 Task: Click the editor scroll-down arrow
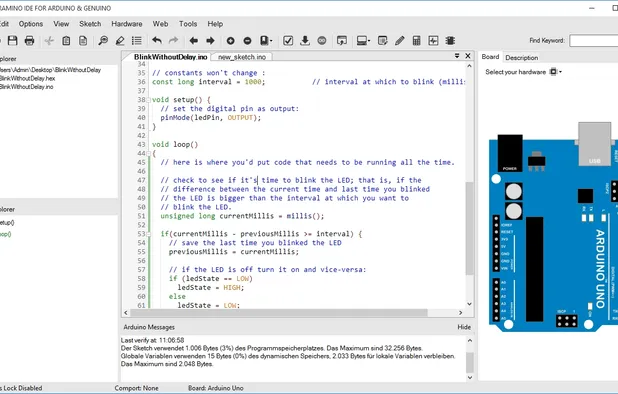coord(469,304)
